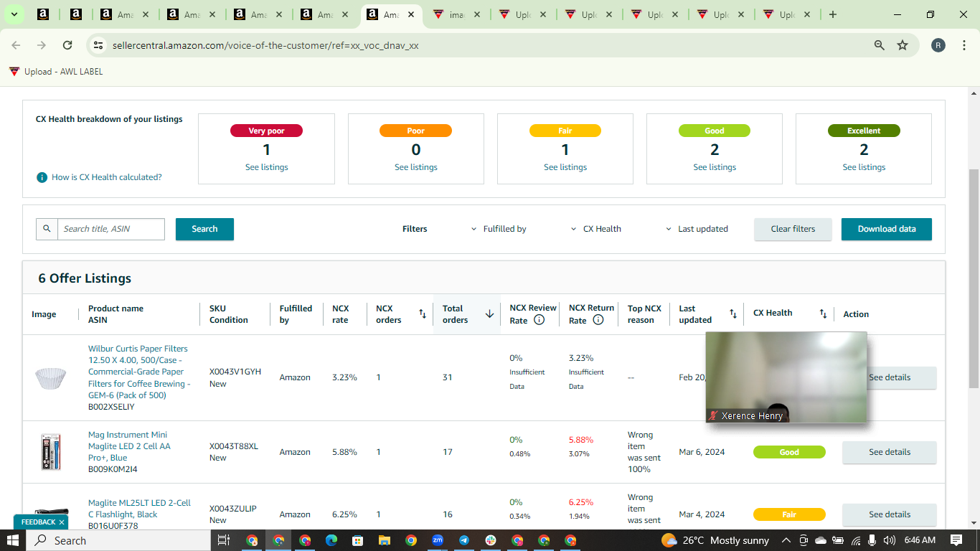Expand the Last updated filter dropdown

point(697,229)
